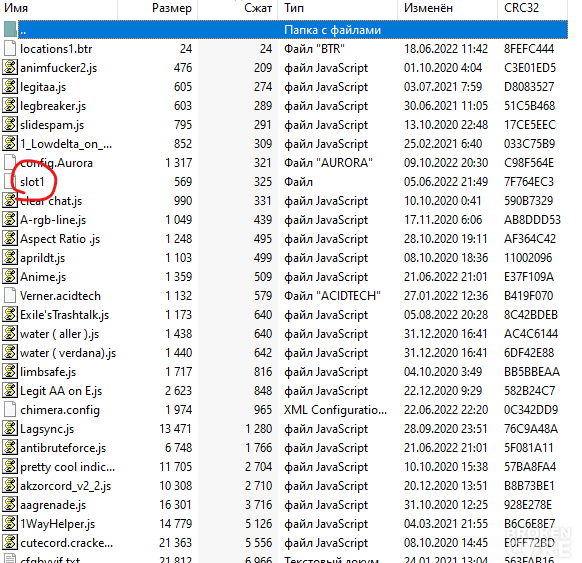Click the water ( aller ).js icon
Screen dimensions: 582x563
pyautogui.click(x=10, y=334)
